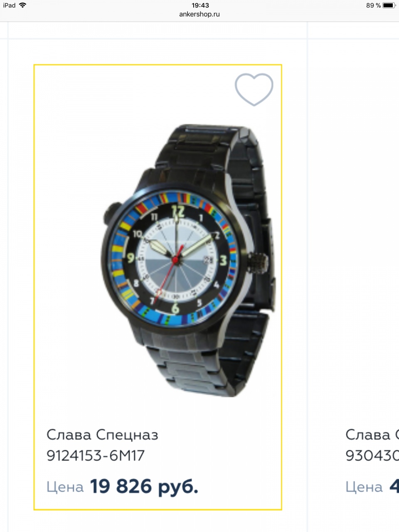Viewport: 399px width, 532px height.
Task: Tap the date window on the dial
Action: click(x=208, y=260)
